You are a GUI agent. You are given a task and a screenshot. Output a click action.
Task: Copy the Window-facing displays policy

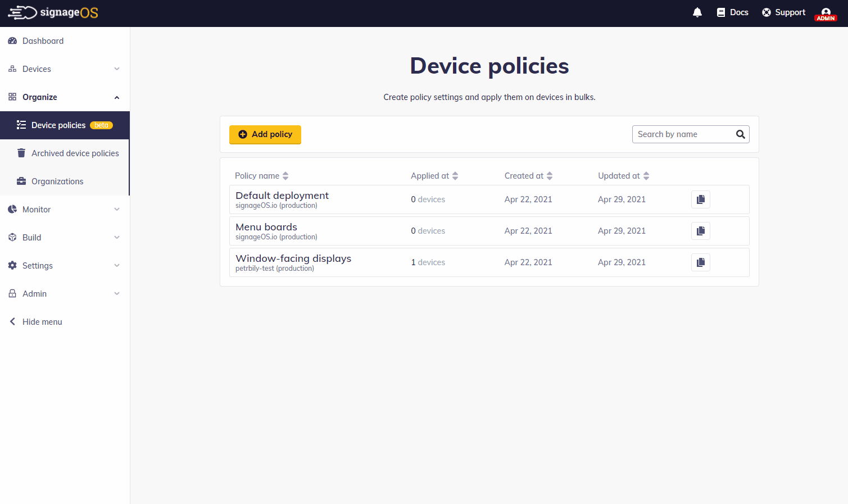tap(700, 262)
